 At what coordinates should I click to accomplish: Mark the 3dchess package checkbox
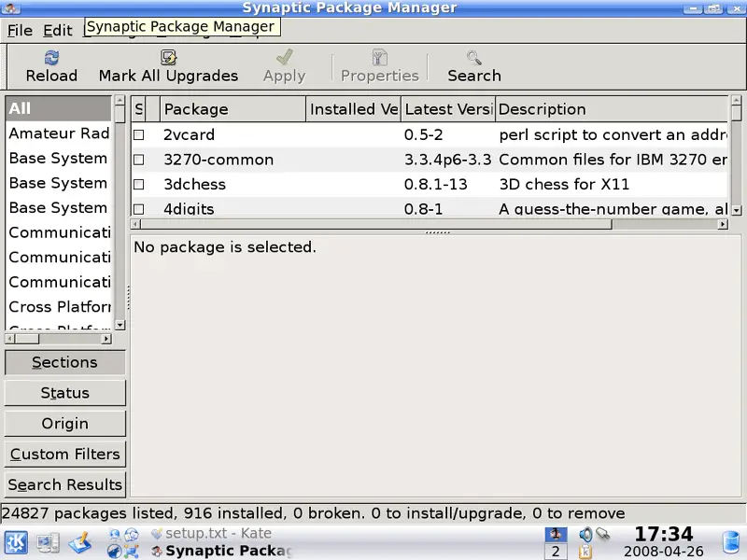138,184
